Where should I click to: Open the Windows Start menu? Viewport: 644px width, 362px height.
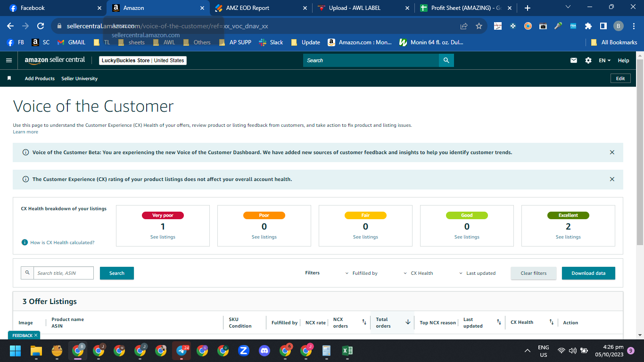16,351
